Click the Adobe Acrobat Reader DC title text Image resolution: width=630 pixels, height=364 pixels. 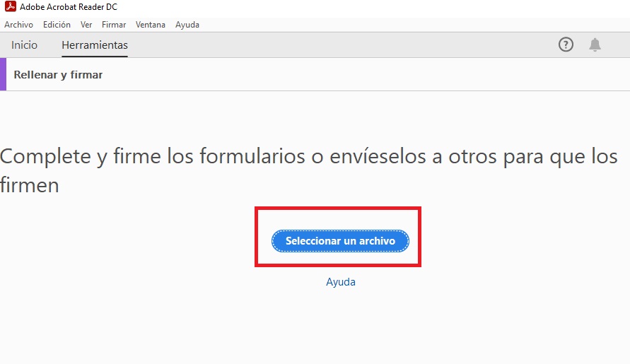point(68,7)
